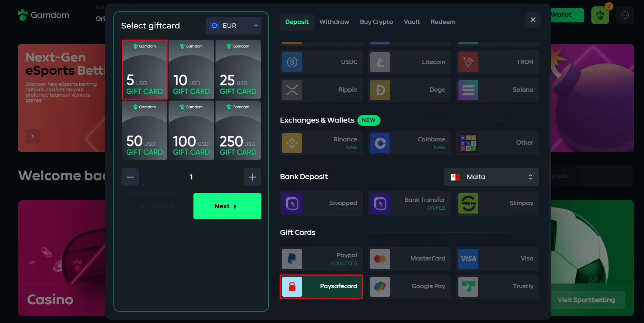Close the wallet dialog with the X
Screen dimensions: 644x323
click(533, 20)
